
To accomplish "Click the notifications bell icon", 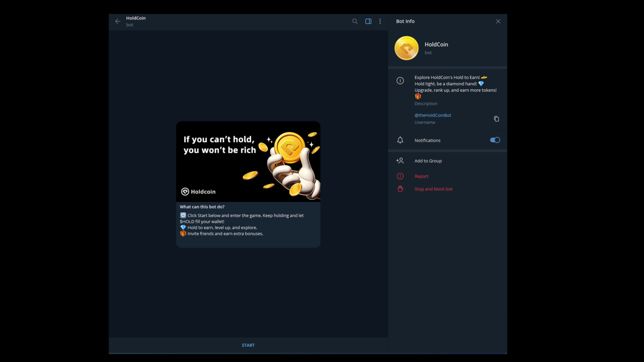I will tap(400, 140).
